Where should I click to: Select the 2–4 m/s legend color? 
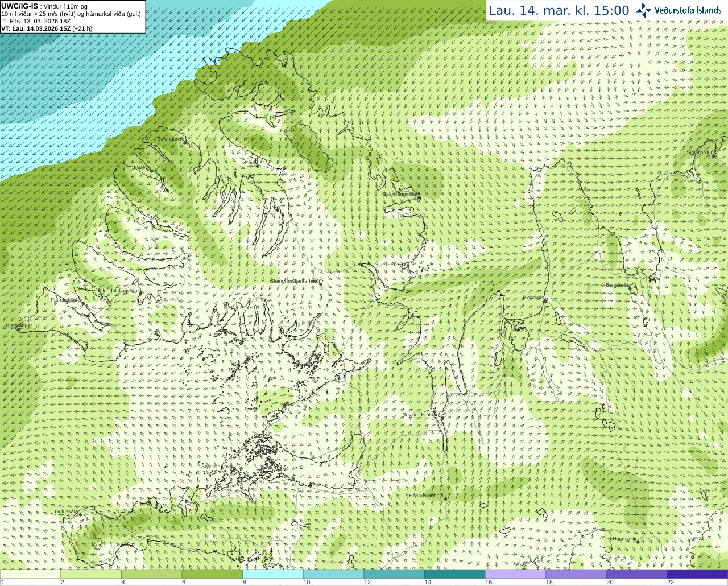[x=90, y=574]
